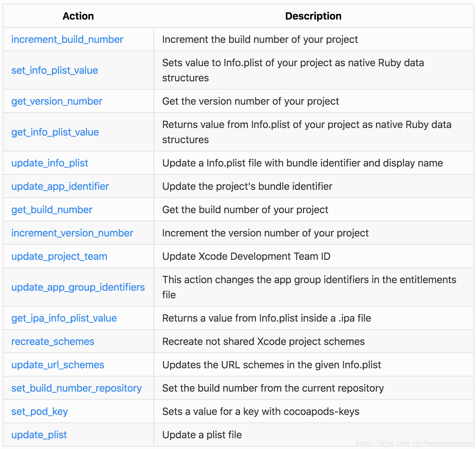Open the set_info_plist_value link

[x=55, y=70]
